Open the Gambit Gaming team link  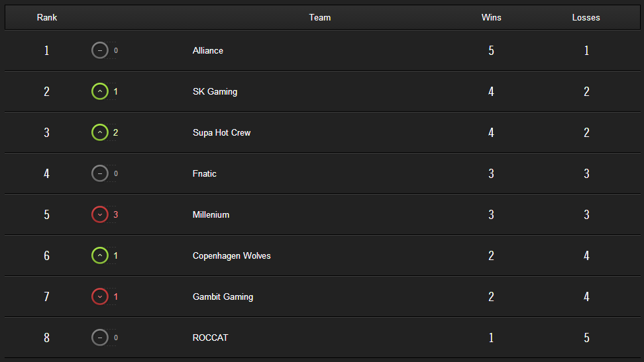pyautogui.click(x=223, y=296)
